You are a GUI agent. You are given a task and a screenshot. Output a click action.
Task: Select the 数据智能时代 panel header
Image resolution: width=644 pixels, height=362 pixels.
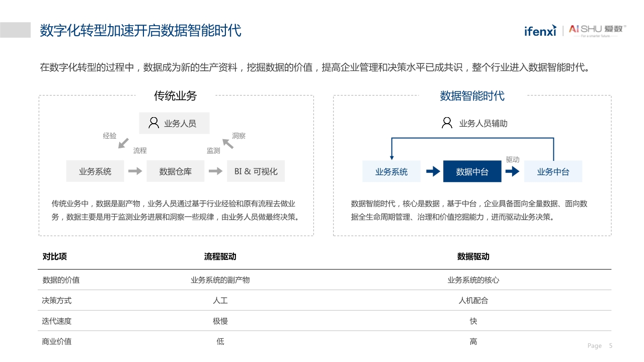coord(473,96)
